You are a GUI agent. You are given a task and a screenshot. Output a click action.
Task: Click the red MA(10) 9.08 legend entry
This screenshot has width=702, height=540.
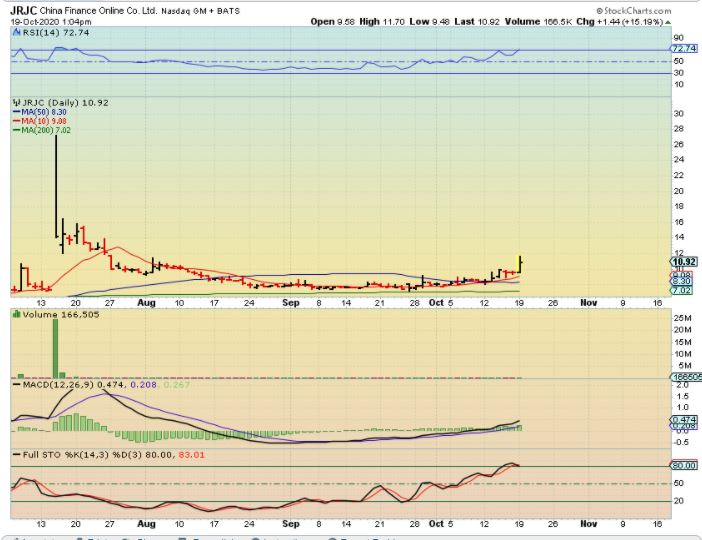[x=39, y=121]
